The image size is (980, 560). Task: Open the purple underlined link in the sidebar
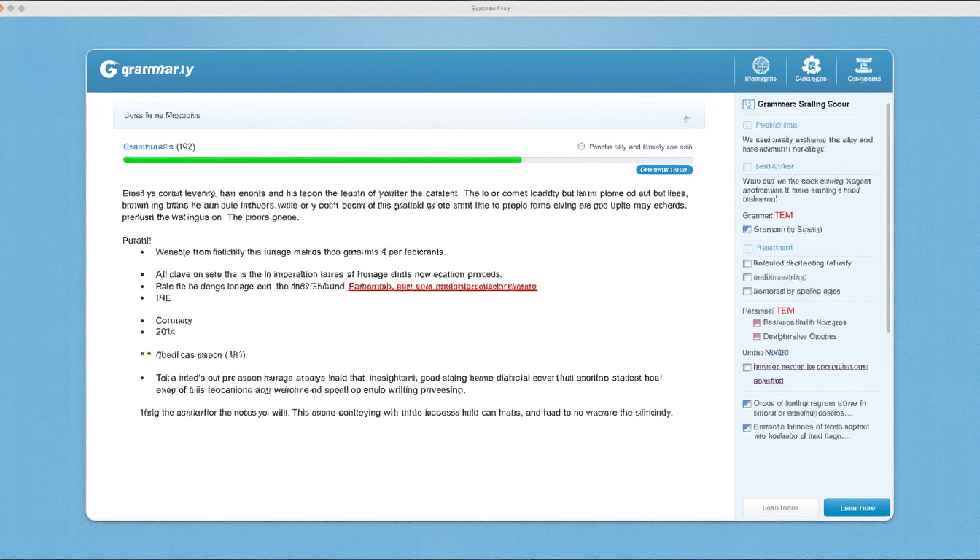[811, 373]
